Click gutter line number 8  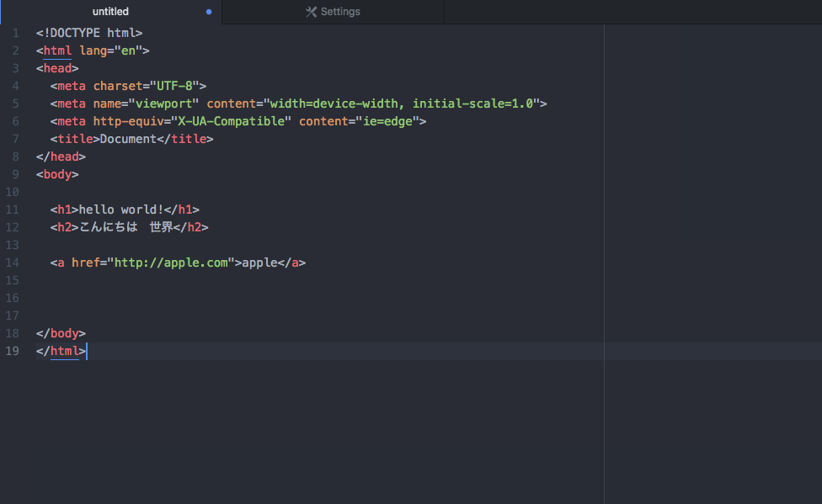[16, 157]
